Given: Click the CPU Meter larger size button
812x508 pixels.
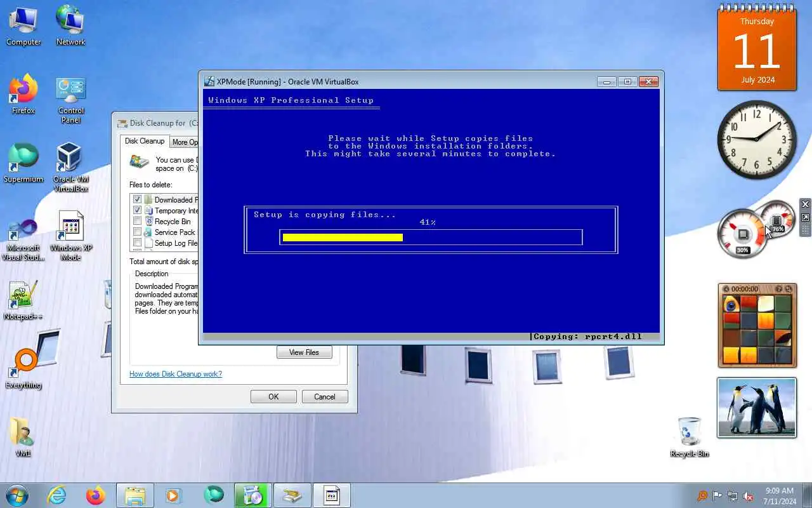Looking at the screenshot, I should [x=805, y=217].
